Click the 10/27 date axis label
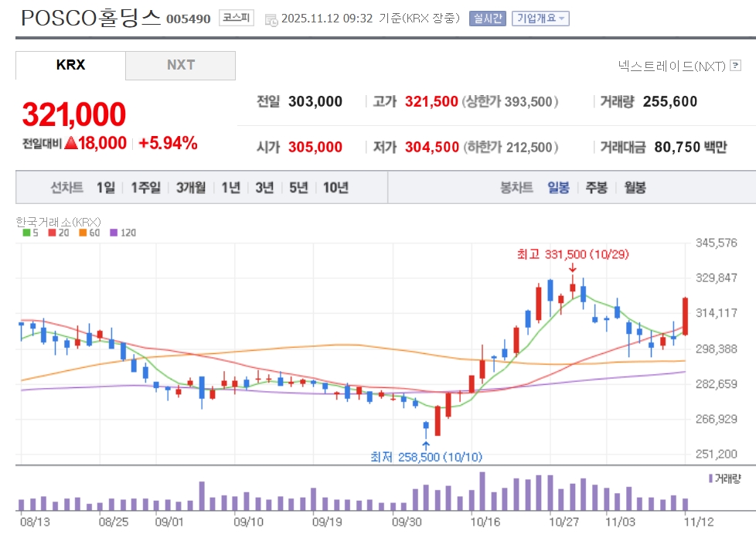756x541 pixels. coord(564,522)
